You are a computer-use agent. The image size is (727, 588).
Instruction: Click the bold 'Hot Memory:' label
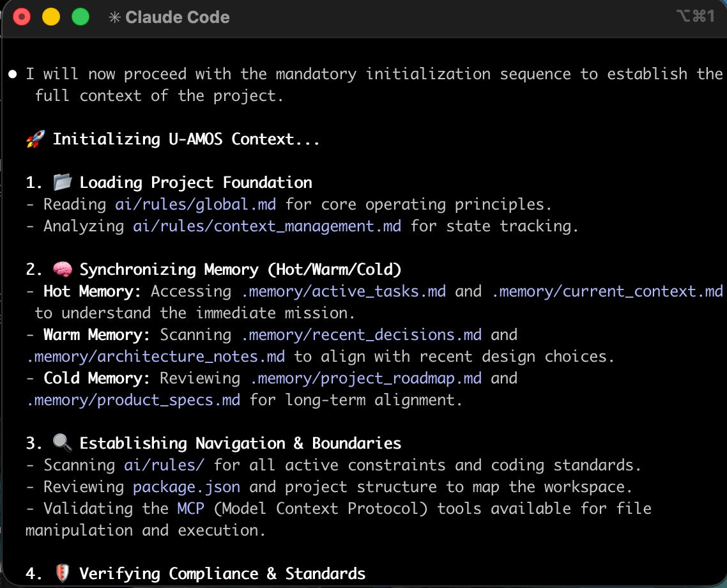pyautogui.click(x=92, y=291)
